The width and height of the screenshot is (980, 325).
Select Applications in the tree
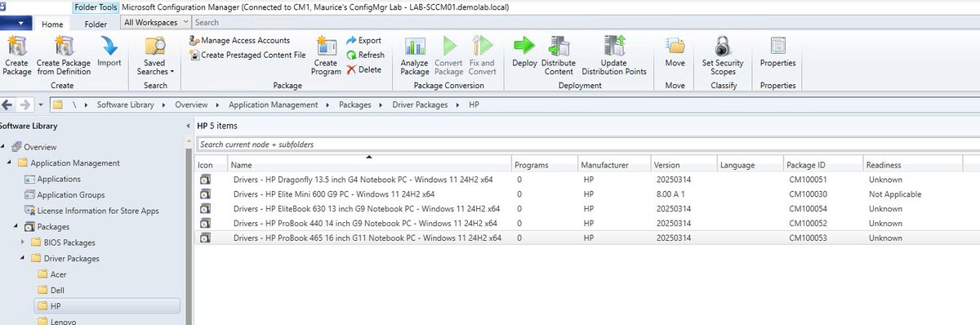tap(58, 179)
